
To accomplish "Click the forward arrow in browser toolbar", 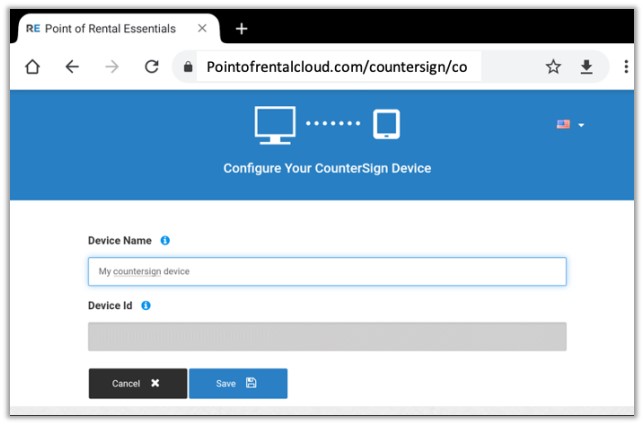I will [112, 67].
